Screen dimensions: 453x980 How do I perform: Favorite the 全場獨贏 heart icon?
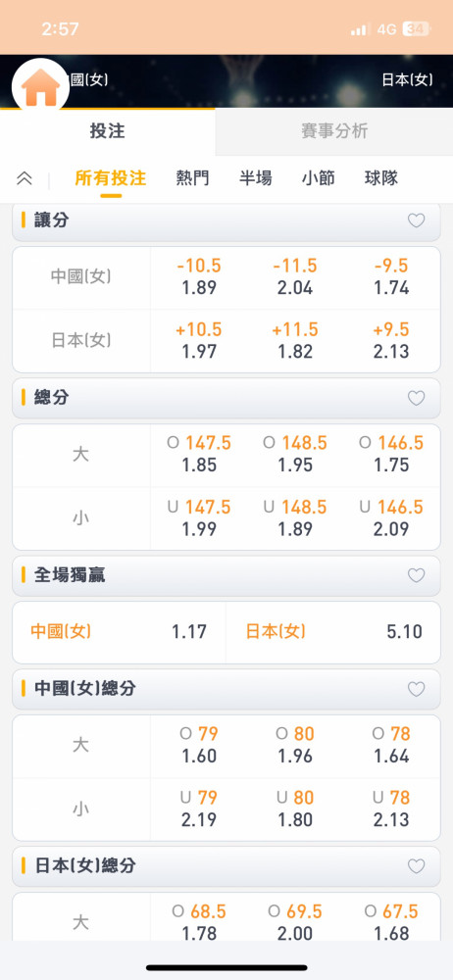416,575
